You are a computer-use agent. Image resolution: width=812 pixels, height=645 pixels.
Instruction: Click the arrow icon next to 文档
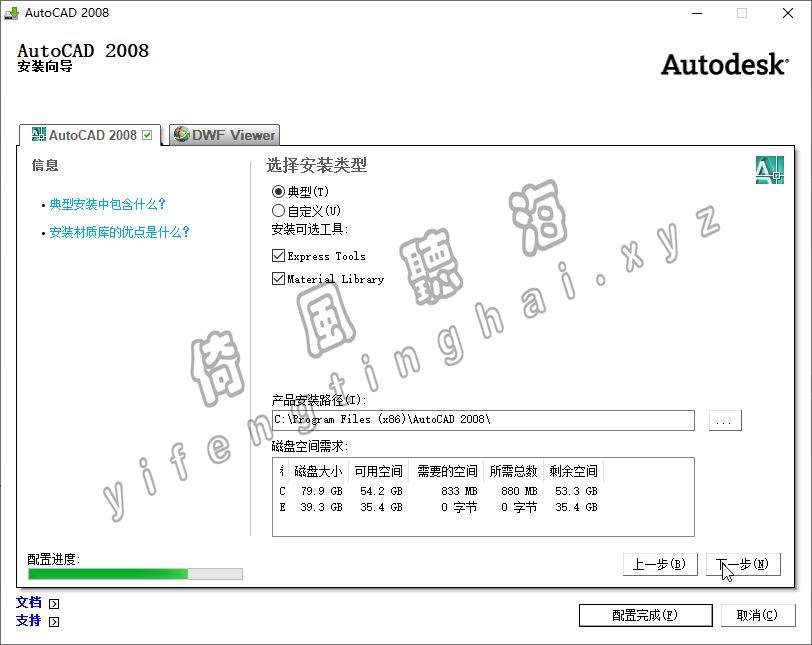coord(54,604)
